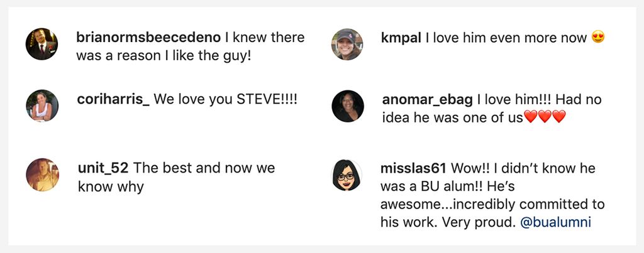
Task: Follow the @bualumni mention link
Action: [555, 222]
